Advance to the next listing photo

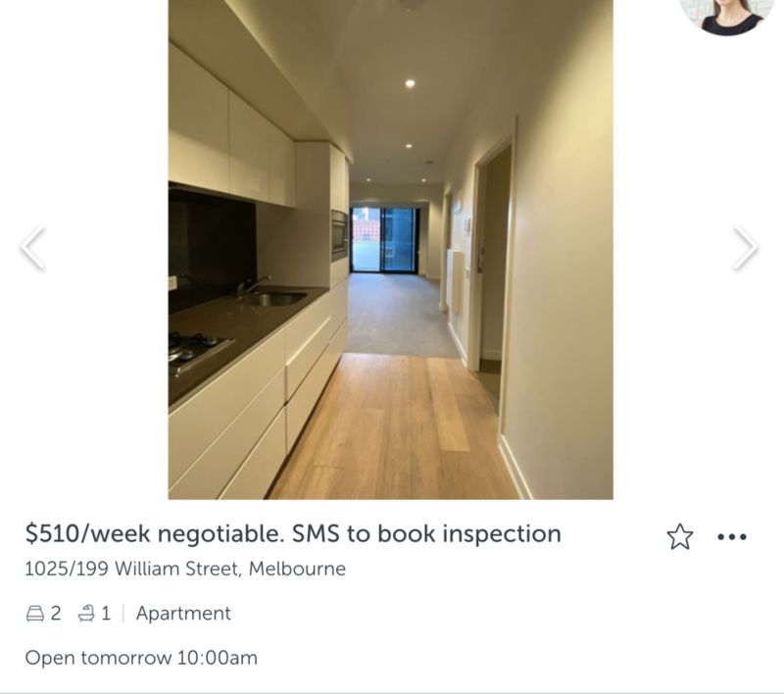click(x=746, y=247)
